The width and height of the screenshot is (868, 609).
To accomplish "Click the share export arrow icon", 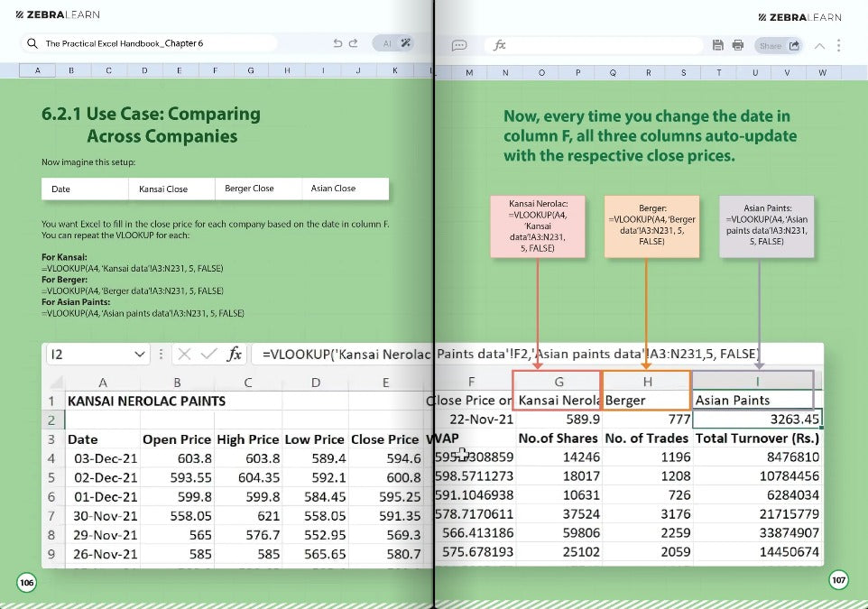I will coord(794,45).
